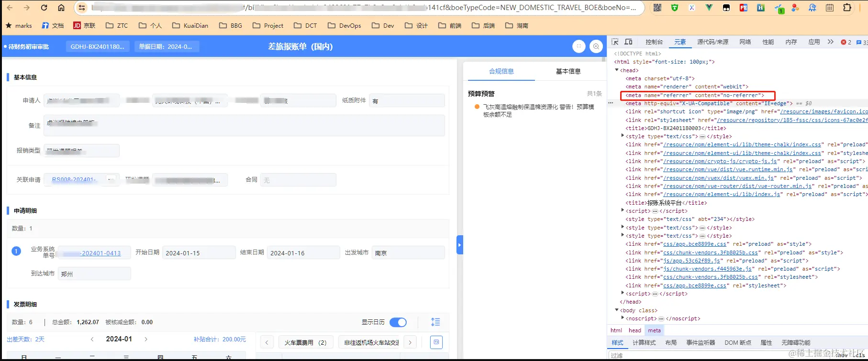Select 事件监听器 subtab
This screenshot has height=361, width=868.
[x=701, y=343]
